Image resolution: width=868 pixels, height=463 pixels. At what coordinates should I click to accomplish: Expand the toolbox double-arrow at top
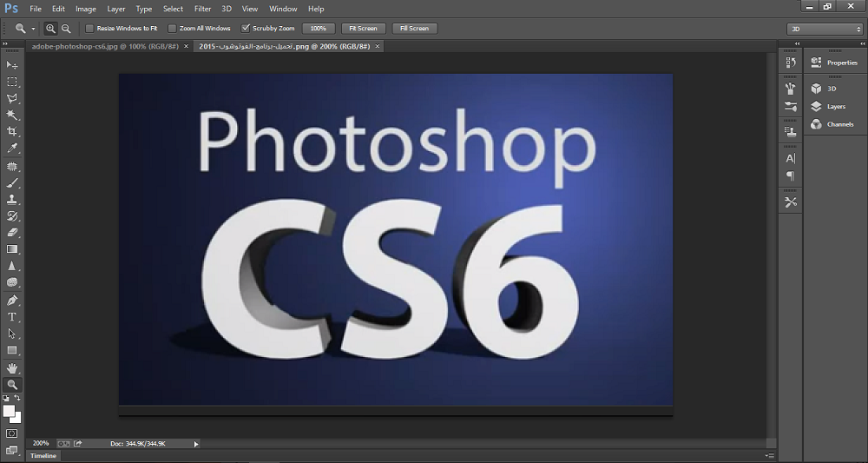pos(5,43)
